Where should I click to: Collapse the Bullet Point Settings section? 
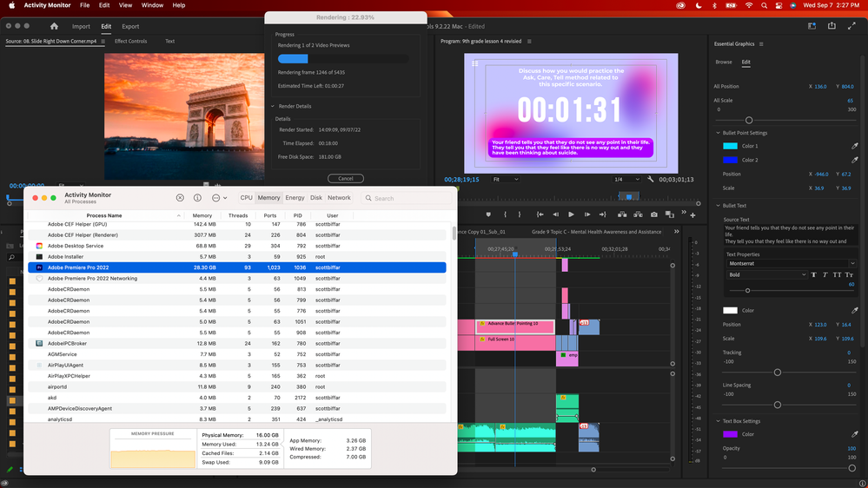pos(718,133)
